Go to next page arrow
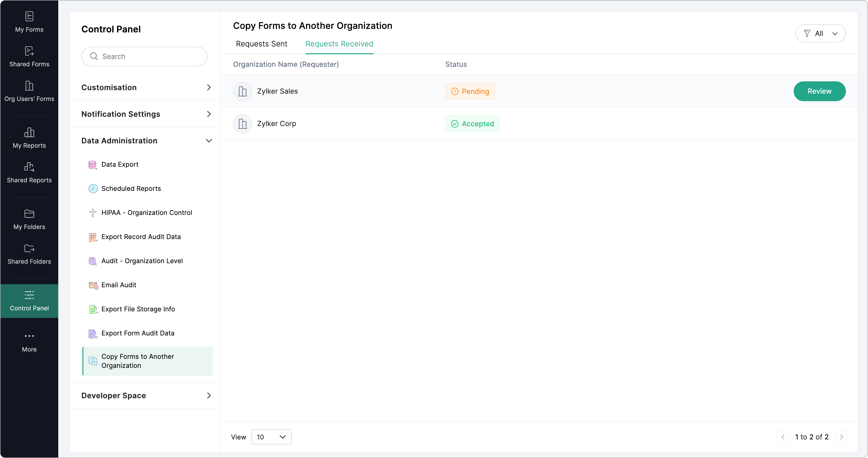Screen dimensions: 868x458 point(841,437)
